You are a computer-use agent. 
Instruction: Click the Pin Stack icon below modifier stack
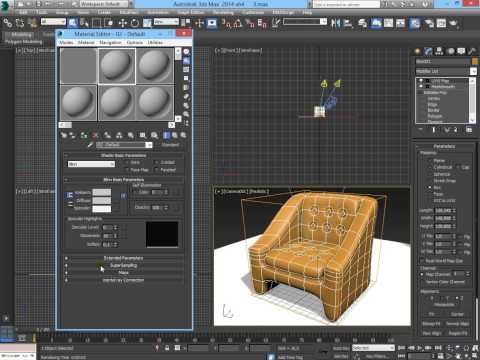[421, 130]
